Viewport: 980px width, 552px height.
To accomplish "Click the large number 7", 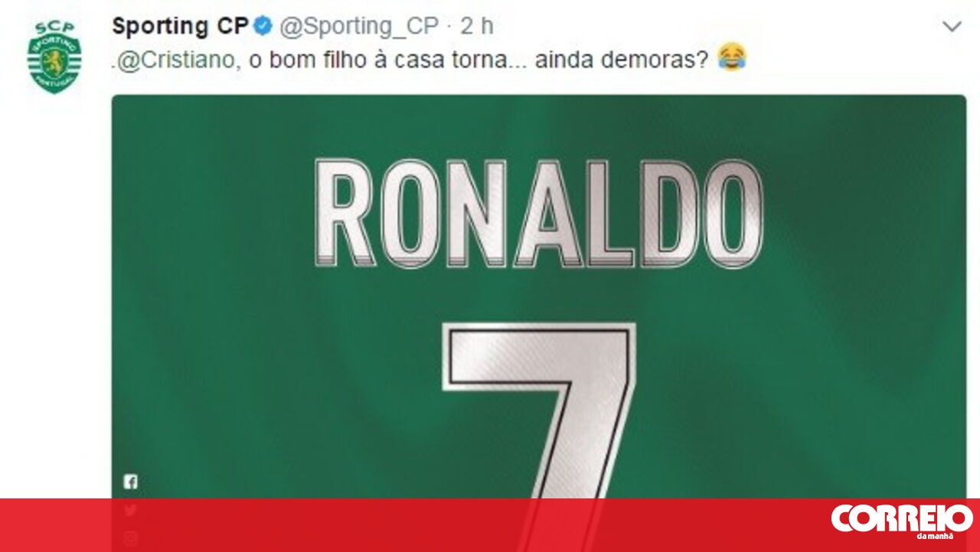I will click(x=539, y=410).
